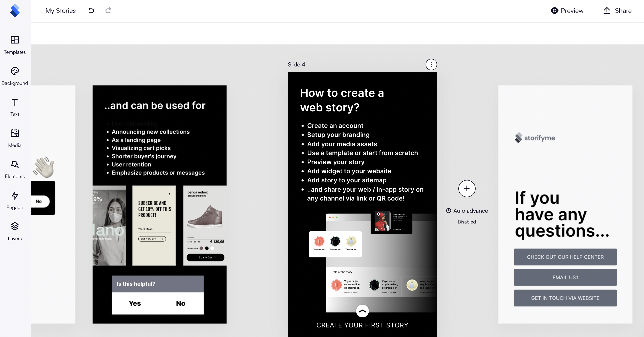Select the waving hand emoji element
This screenshot has width=644, height=337.
44,167
